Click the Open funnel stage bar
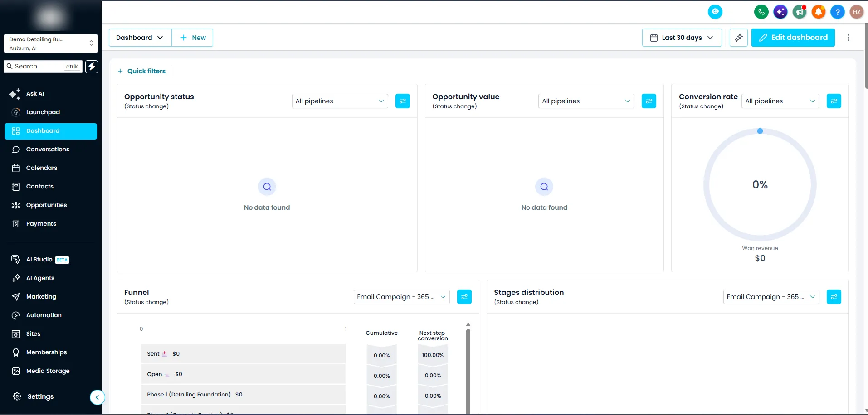Screen dimensions: 868x415 click(x=244, y=374)
